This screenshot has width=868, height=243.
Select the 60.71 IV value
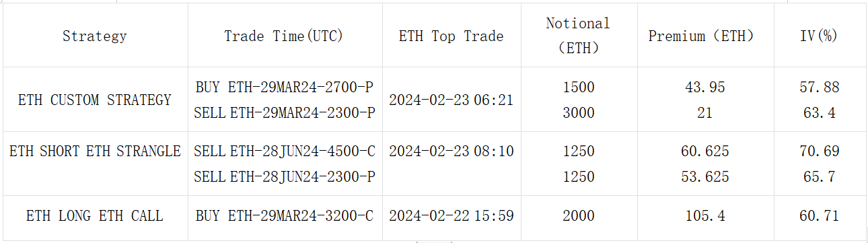(819, 216)
